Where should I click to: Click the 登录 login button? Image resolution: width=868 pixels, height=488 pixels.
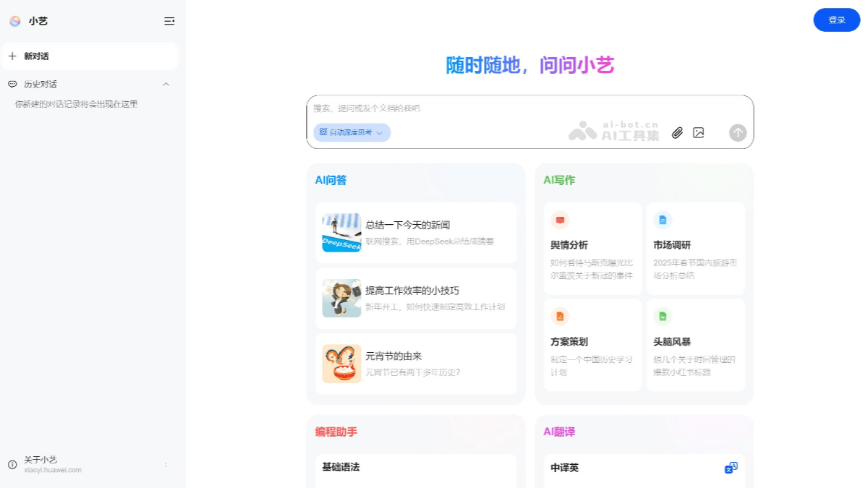(837, 20)
